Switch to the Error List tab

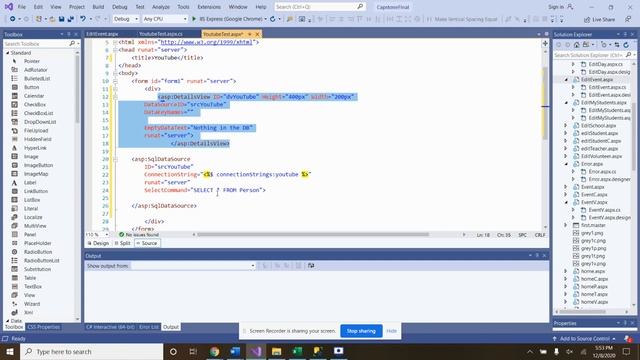pos(149,327)
